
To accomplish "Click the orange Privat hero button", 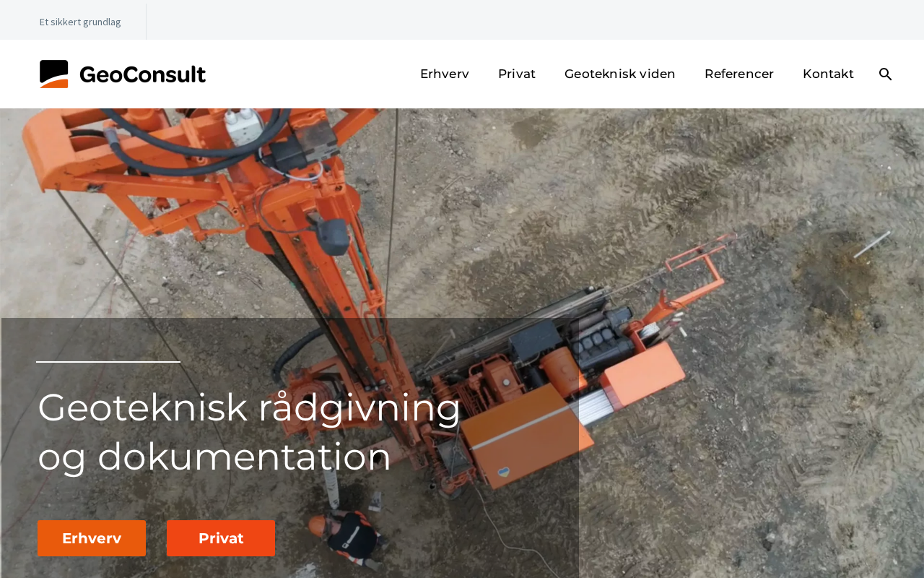I will [221, 538].
